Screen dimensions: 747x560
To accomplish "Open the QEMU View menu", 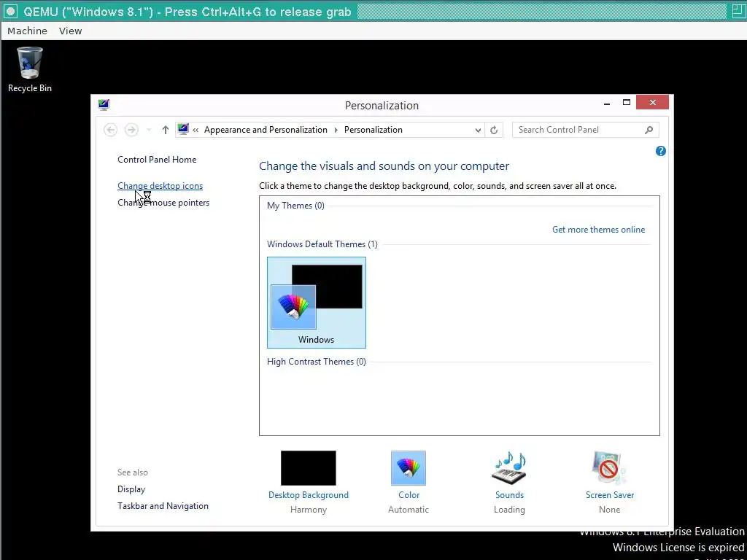I will click(70, 31).
